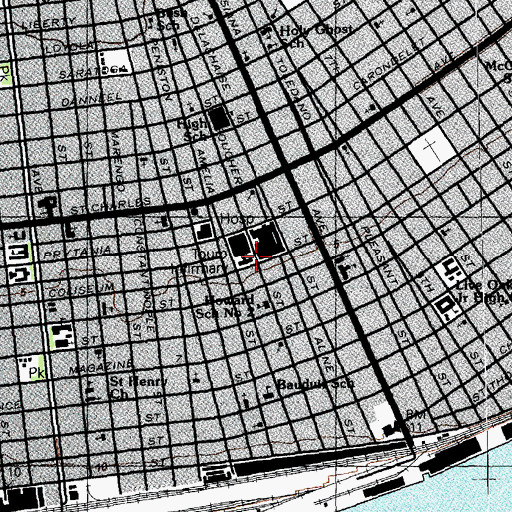Click the 'BM 11' benchmark label
512x512 pixels.
pyautogui.click(x=415, y=421)
